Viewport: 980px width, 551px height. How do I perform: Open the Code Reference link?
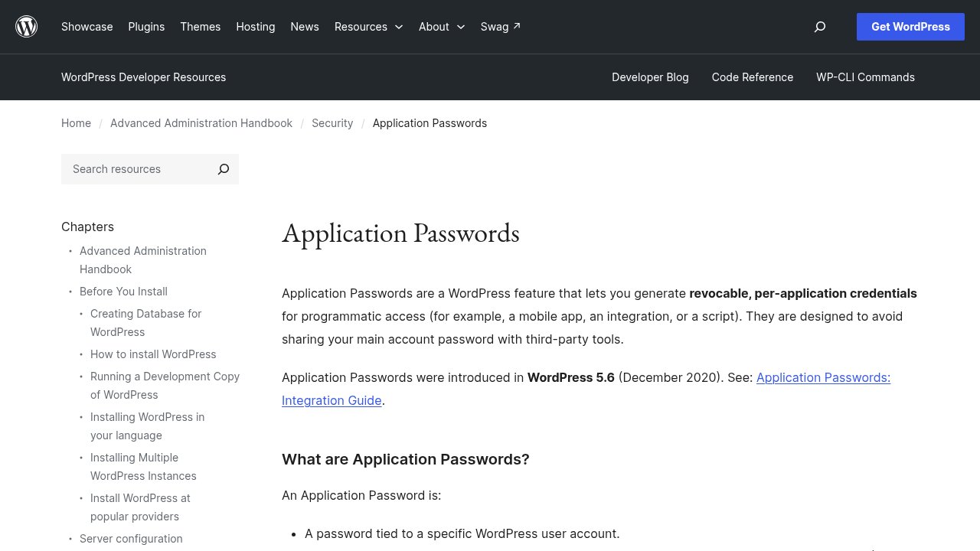point(753,77)
